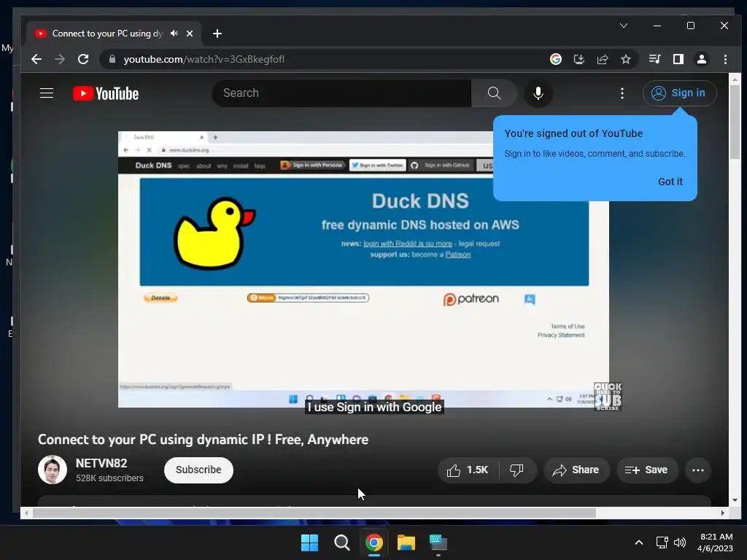Click the address bar URL text
Image resolution: width=747 pixels, height=560 pixels.
204,59
